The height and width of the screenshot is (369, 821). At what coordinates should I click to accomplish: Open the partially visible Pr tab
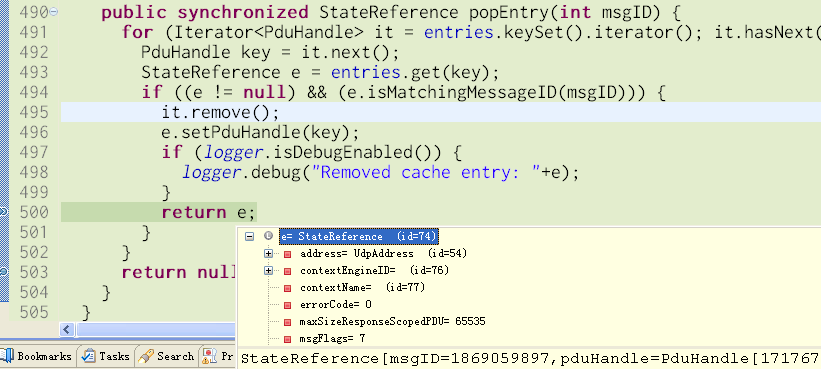218,356
